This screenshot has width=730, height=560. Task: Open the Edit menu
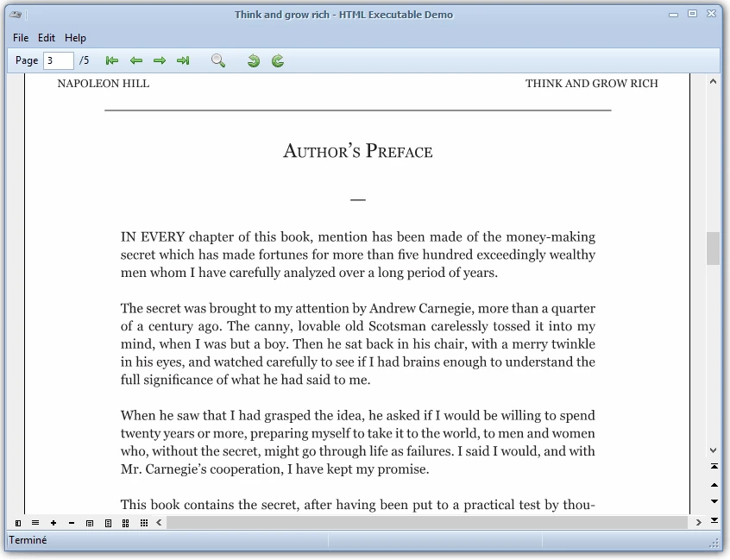pos(46,37)
